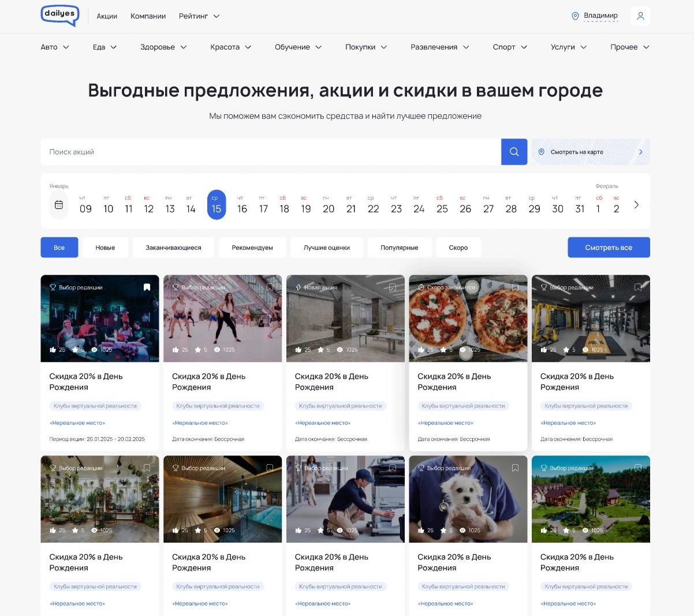Image resolution: width=694 pixels, height=616 pixels.
Task: Click in the Поиск акций search field
Action: pos(271,152)
